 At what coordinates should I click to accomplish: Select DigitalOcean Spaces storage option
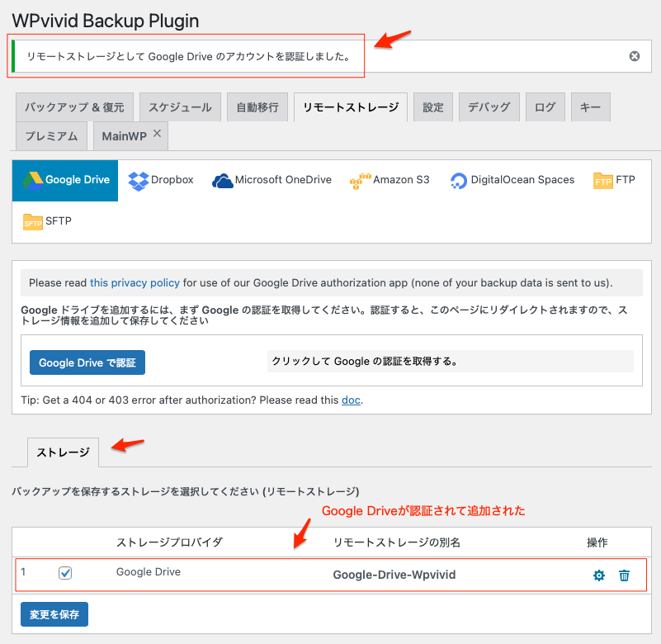pyautogui.click(x=512, y=180)
